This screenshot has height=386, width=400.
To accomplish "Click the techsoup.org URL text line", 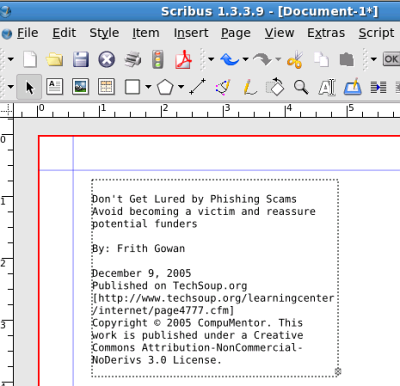I will click(x=213, y=298).
